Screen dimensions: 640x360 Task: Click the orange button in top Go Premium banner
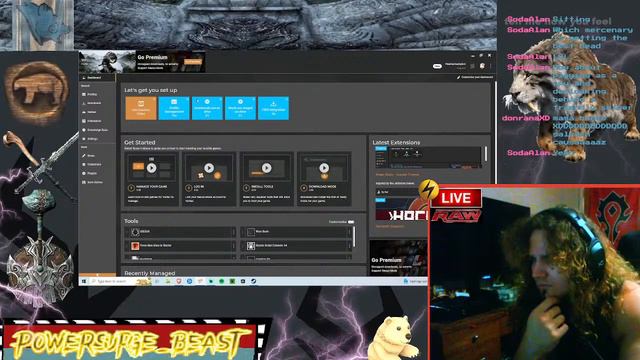[x=193, y=62]
